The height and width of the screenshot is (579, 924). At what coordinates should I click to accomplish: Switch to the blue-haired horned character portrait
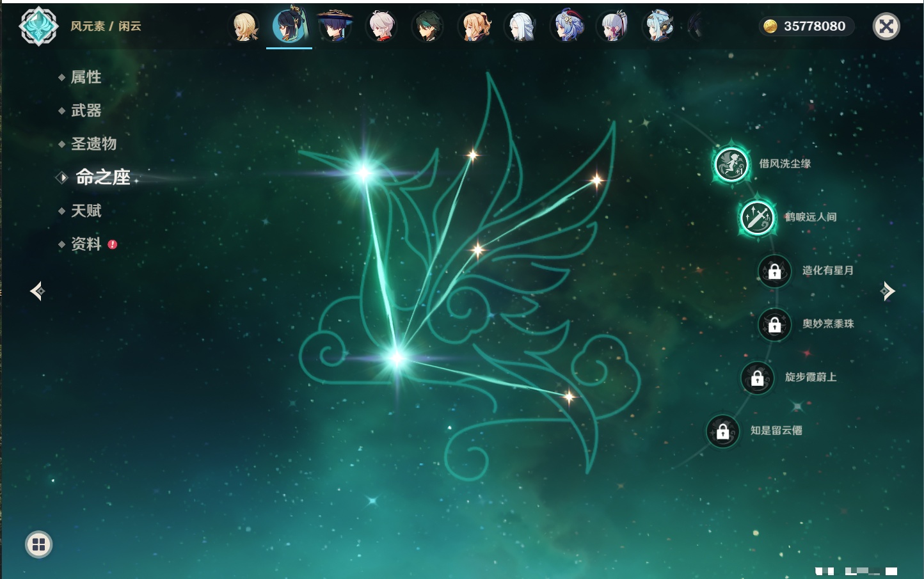tap(568, 27)
